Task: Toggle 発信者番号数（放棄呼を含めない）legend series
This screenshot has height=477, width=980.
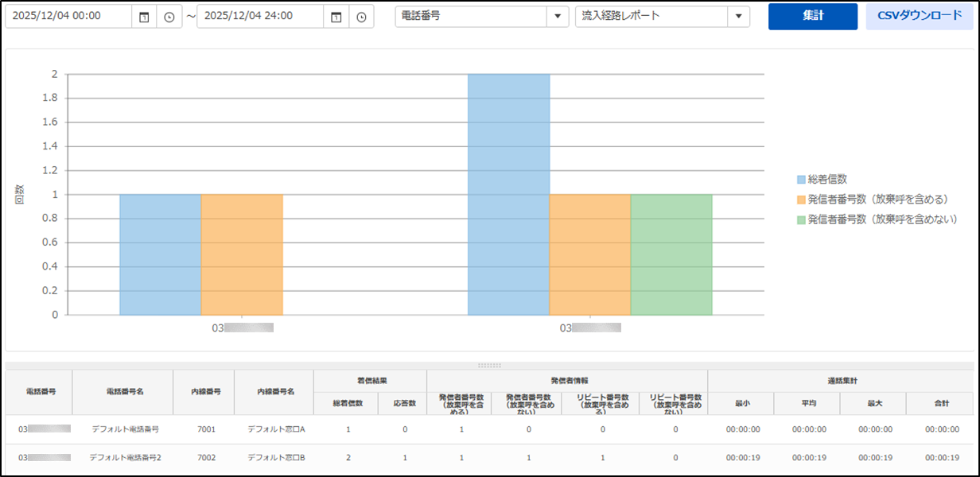Action: click(877, 218)
